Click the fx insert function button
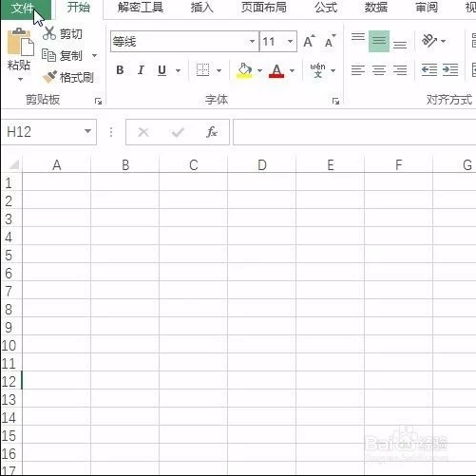Viewport: 476px width, 476px height. click(x=212, y=132)
